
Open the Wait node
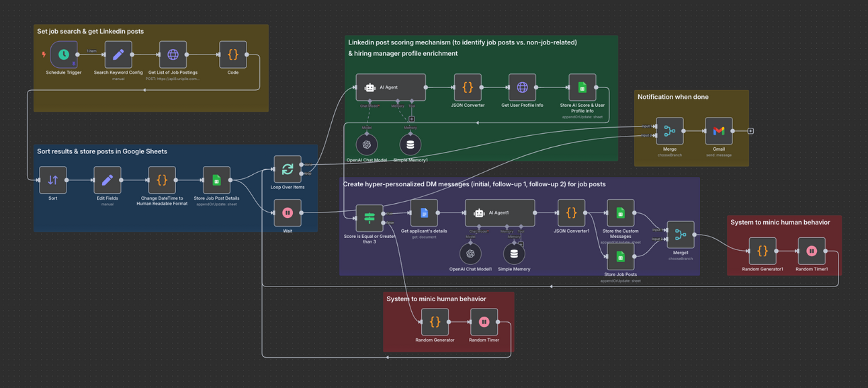tap(288, 214)
